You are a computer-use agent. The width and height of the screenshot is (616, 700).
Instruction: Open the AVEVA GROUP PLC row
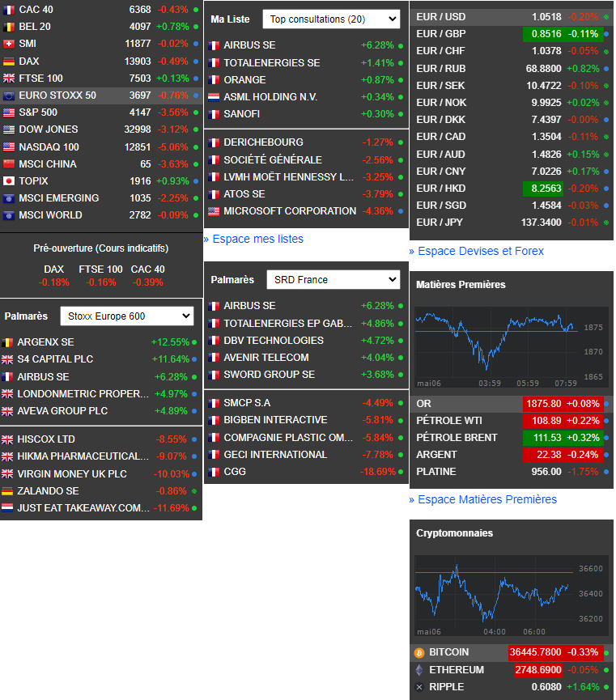101,411
